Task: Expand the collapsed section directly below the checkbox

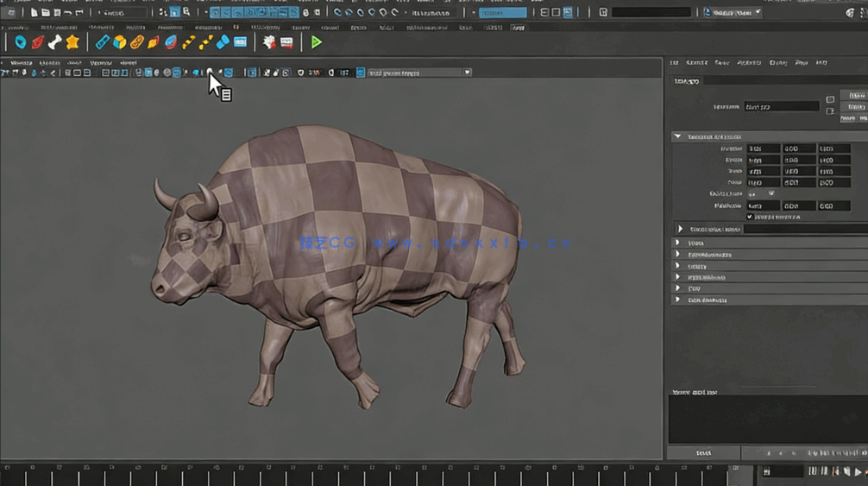Action: [680, 229]
